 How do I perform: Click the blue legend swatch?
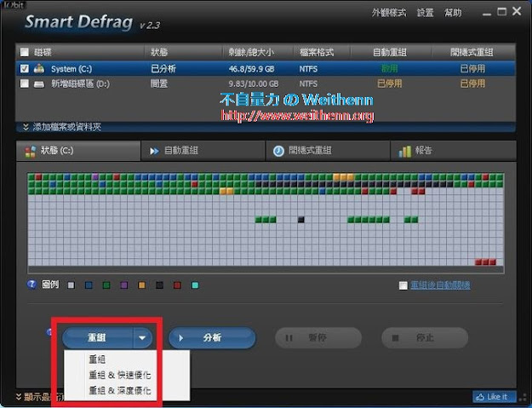tap(89, 285)
